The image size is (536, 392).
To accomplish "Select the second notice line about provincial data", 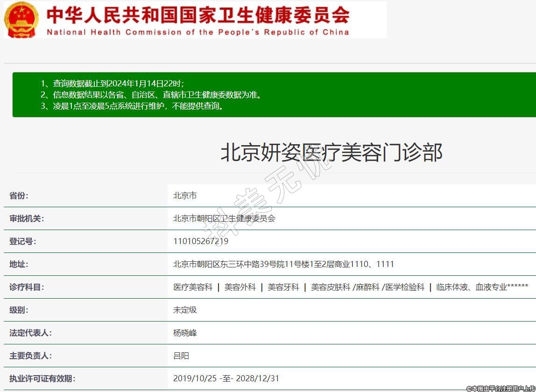I will (151, 95).
